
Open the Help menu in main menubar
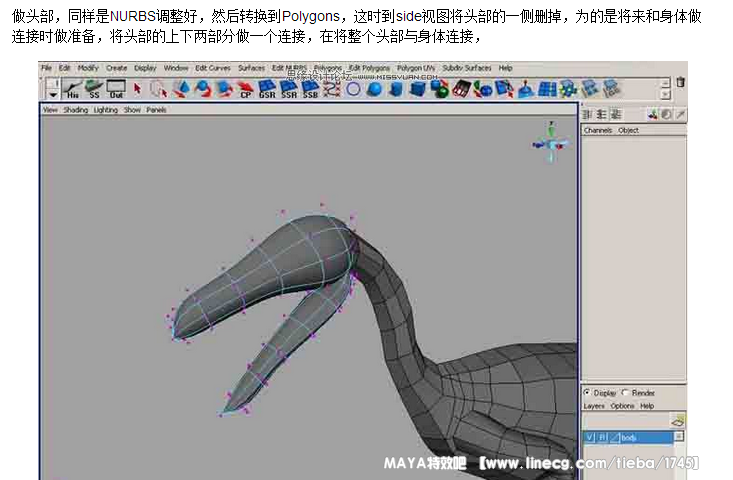(505, 68)
